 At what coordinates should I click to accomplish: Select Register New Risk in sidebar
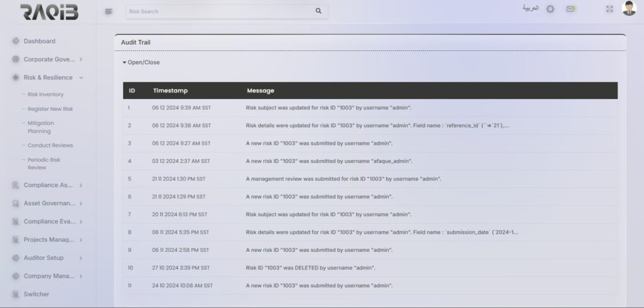(50, 109)
